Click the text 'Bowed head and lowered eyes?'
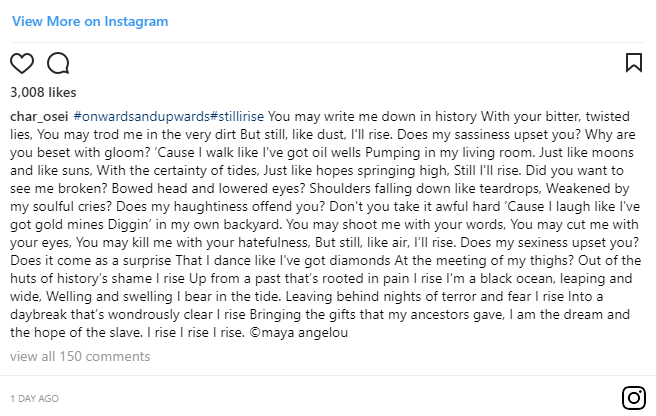The height and width of the screenshot is (416, 657). 209,189
